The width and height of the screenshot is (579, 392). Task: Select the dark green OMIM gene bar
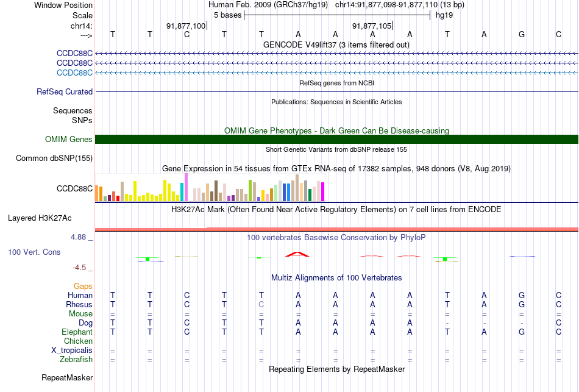336,139
